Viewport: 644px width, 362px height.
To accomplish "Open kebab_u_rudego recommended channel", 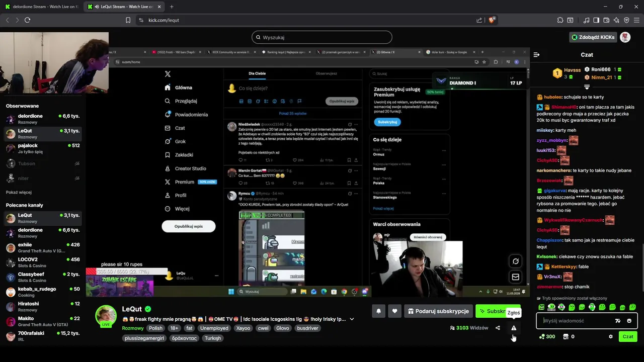I will tap(43, 292).
